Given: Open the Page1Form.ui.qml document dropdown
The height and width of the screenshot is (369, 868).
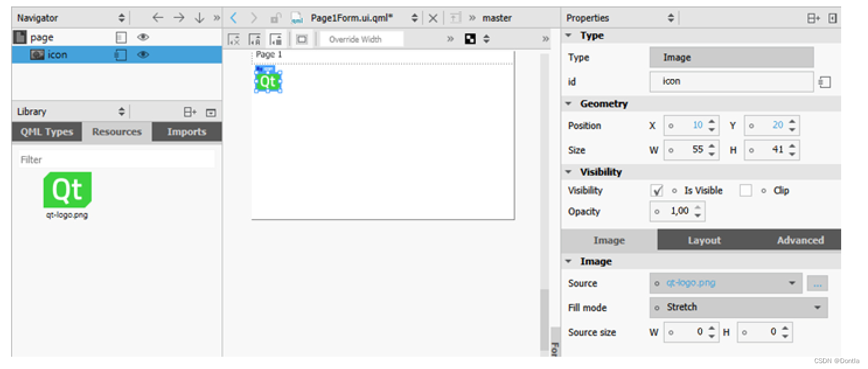Looking at the screenshot, I should point(414,18).
